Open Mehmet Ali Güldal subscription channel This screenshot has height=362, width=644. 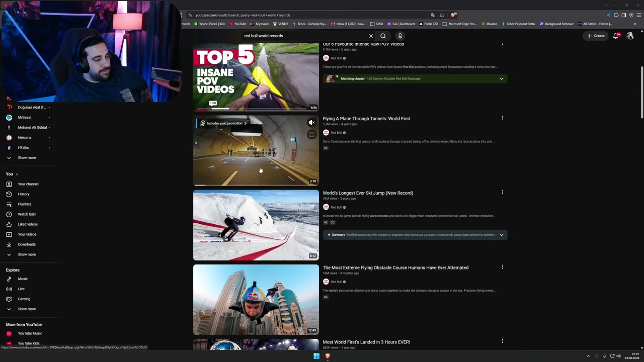[32, 127]
